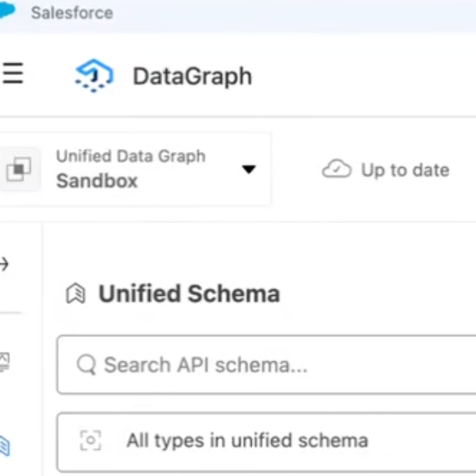Click the DataGraph logo icon
This screenshot has height=476, width=476.
coord(94,76)
